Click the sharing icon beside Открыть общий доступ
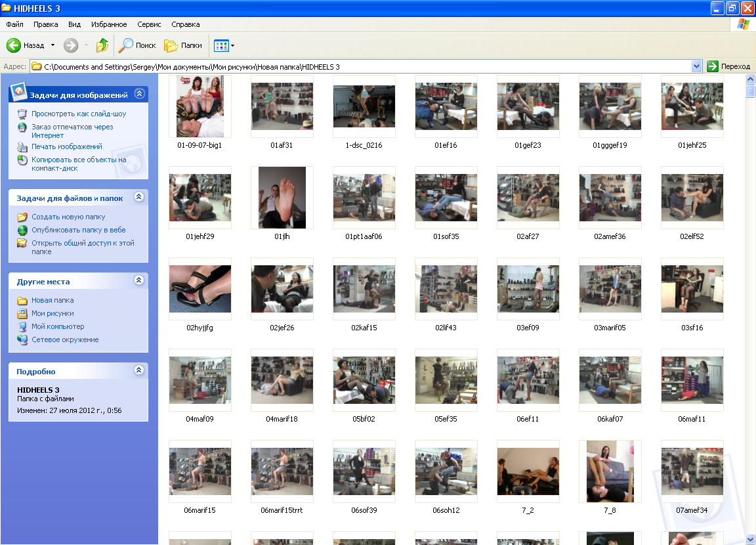This screenshot has height=545, width=756. click(x=22, y=243)
